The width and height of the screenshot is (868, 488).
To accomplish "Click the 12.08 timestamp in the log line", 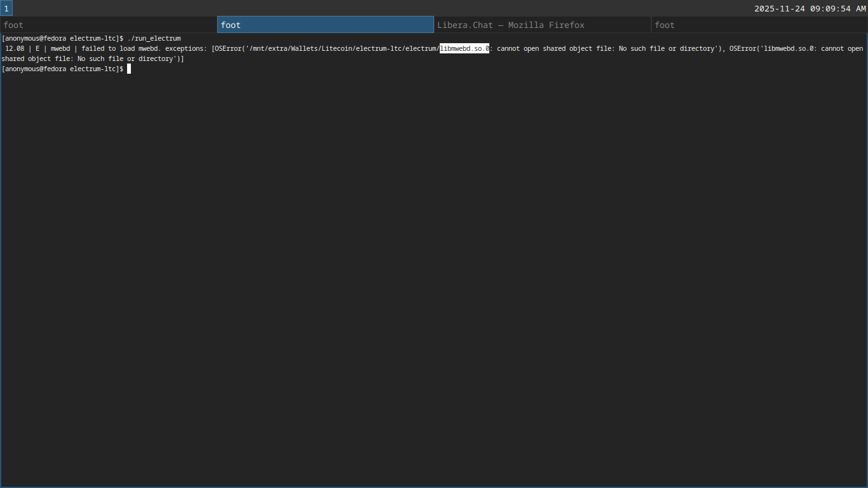I will [x=14, y=48].
